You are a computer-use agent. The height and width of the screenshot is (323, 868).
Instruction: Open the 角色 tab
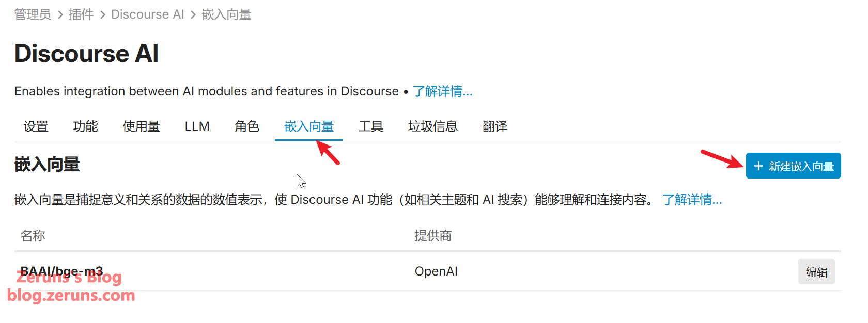point(246,126)
